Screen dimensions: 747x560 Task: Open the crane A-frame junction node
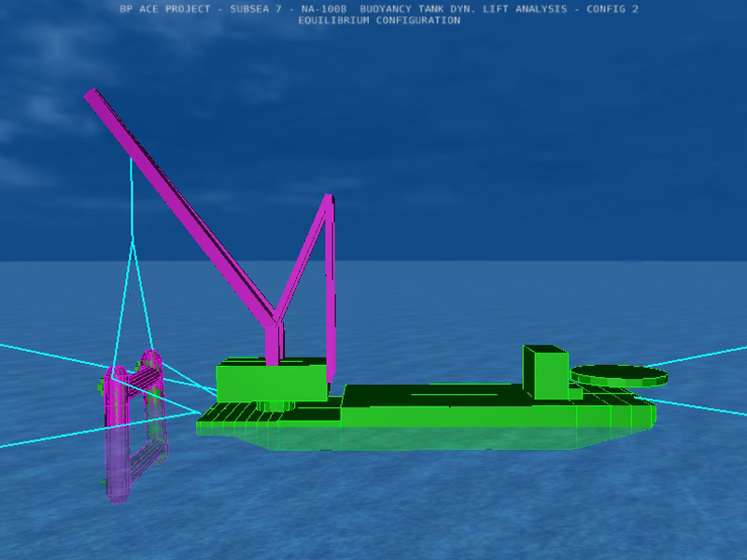pos(280,322)
